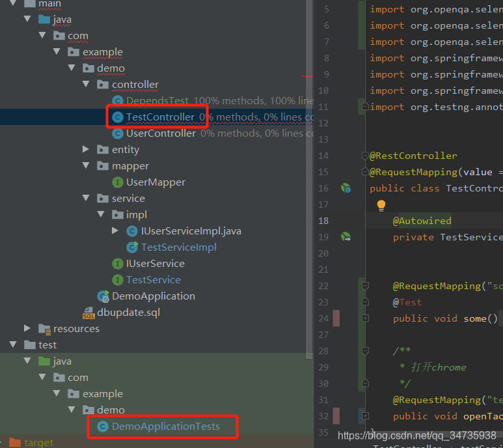Click the TestServiceImpl class icon
Image resolution: width=503 pixels, height=448 pixels.
click(x=132, y=247)
